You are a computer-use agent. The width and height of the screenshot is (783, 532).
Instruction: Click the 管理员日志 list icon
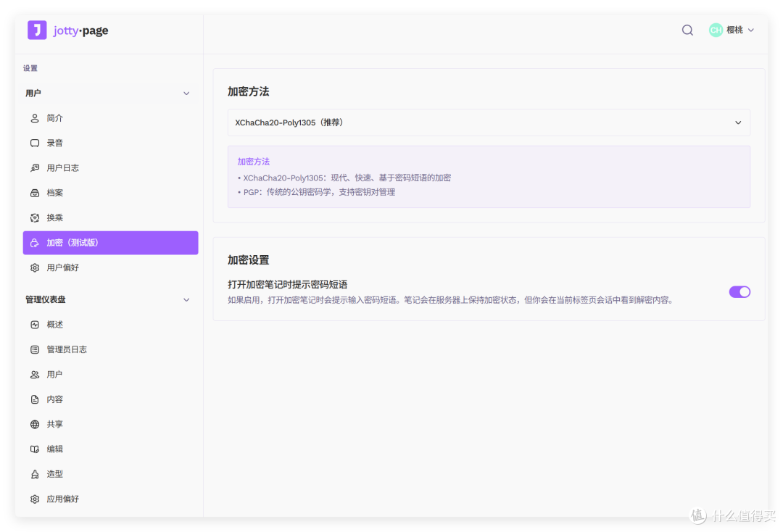35,350
